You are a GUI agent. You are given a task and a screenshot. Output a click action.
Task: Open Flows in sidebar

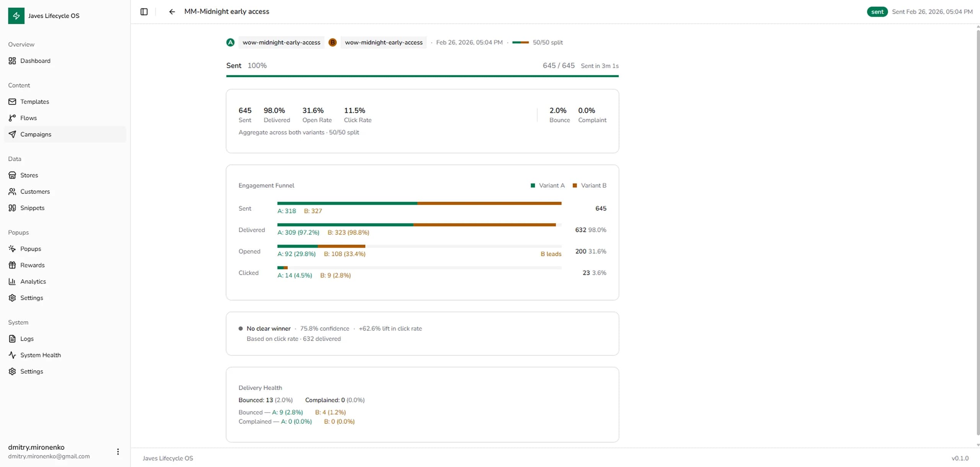(x=28, y=118)
